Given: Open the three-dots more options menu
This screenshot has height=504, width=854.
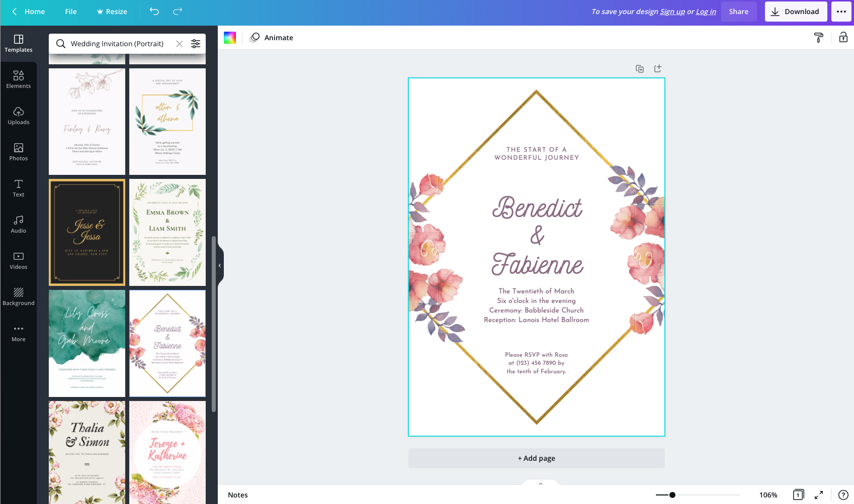Looking at the screenshot, I should point(841,12).
